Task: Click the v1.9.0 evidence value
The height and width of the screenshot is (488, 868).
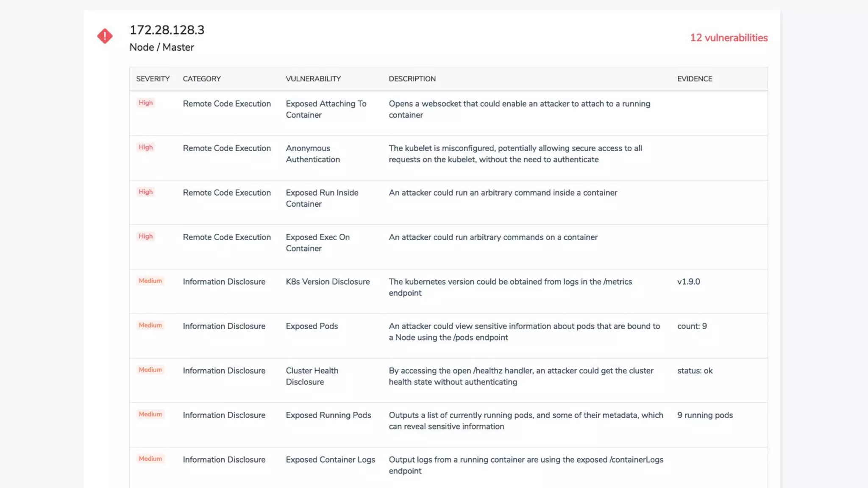Action: 688,282
